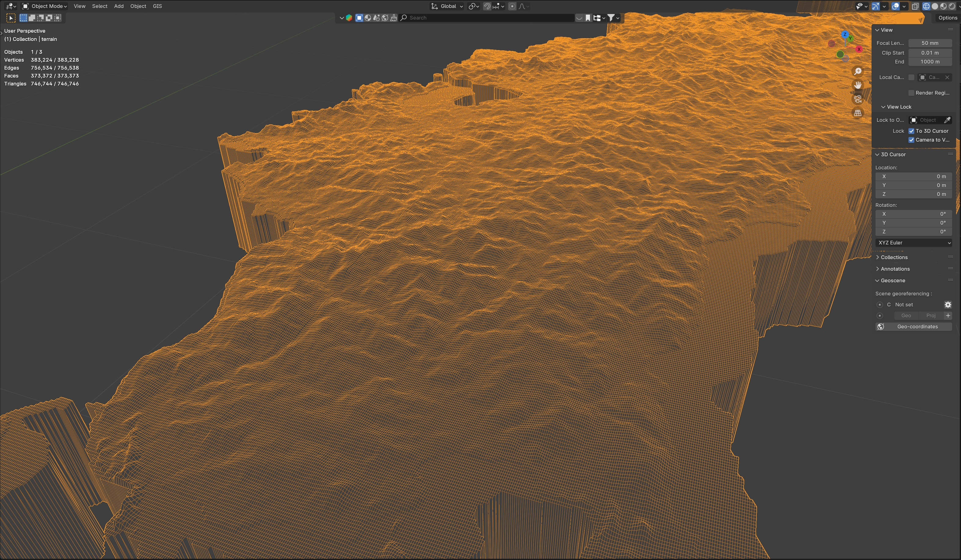Click the pan view hand icon
The image size is (961, 560).
tap(858, 85)
